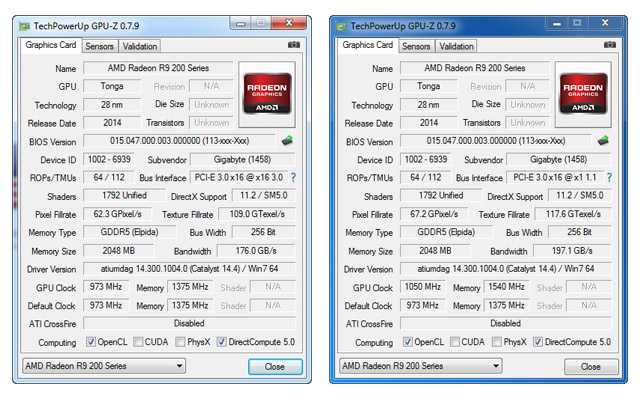Click Pixel Fillrate 62.3 GPixel/s value
This screenshot has height=400, width=640.
(118, 214)
